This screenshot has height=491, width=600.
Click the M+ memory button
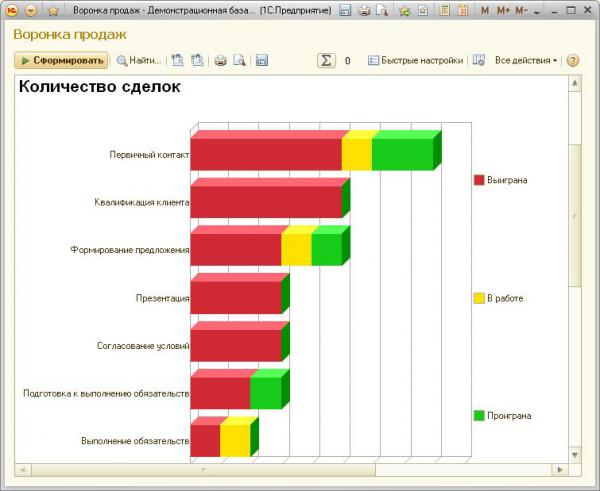click(502, 11)
